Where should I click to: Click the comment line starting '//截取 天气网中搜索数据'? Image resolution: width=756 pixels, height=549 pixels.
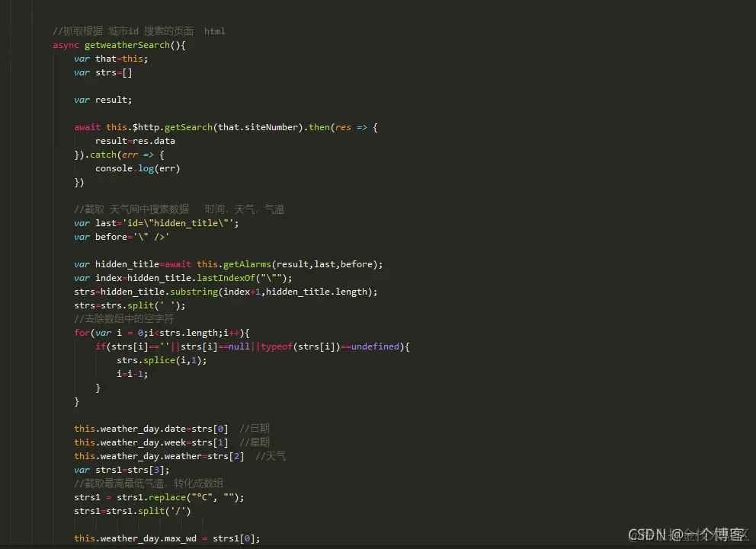(179, 209)
